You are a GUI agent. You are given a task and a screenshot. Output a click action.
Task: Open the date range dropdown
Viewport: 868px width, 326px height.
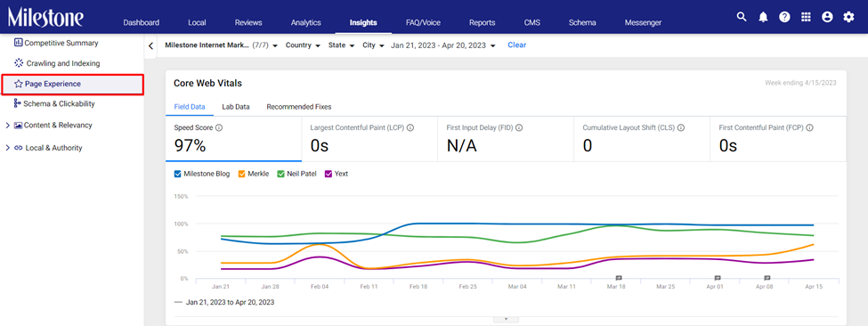tap(442, 45)
